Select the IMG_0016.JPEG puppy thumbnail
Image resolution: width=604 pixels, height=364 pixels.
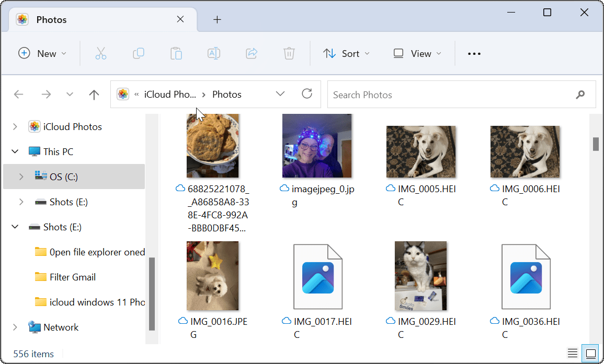(x=213, y=276)
